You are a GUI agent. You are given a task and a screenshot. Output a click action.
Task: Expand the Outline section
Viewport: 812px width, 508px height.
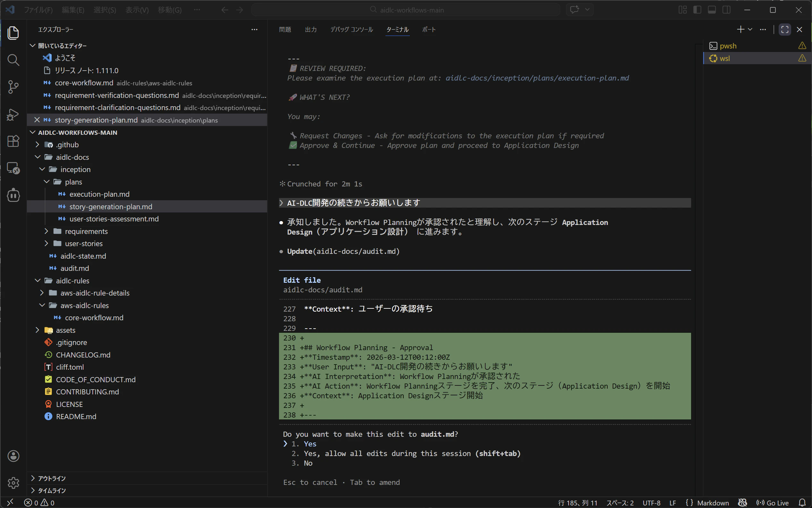click(33, 478)
